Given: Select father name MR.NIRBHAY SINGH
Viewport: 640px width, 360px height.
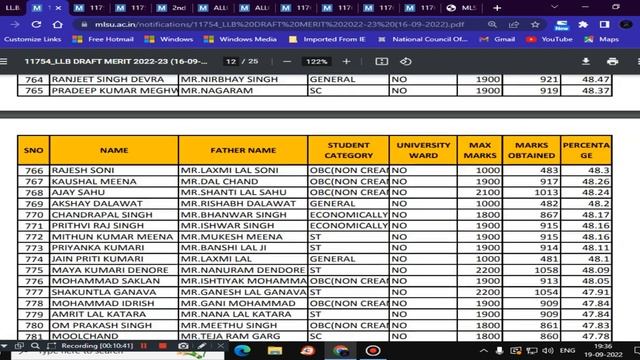Looking at the screenshot, I should [229, 80].
